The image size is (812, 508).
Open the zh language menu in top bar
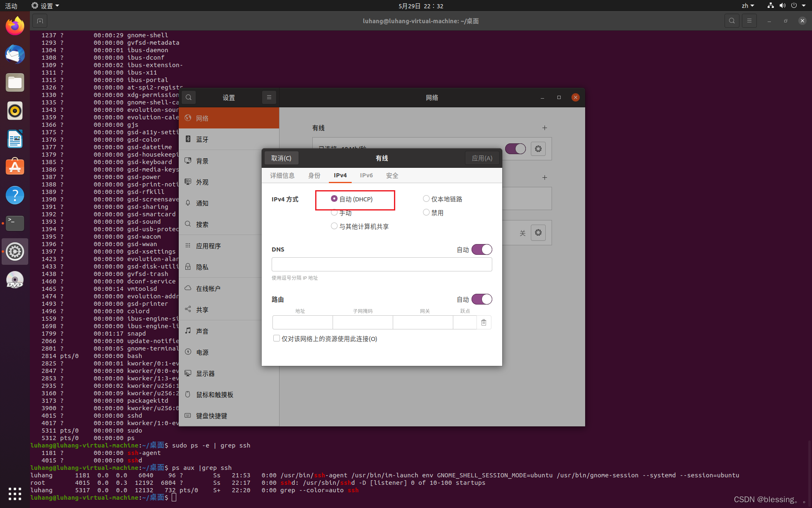coord(748,6)
